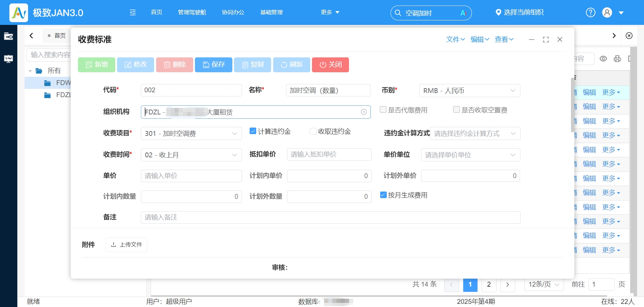
Task: Collapse the 所有 tree node arrow
Action: pyautogui.click(x=30, y=71)
